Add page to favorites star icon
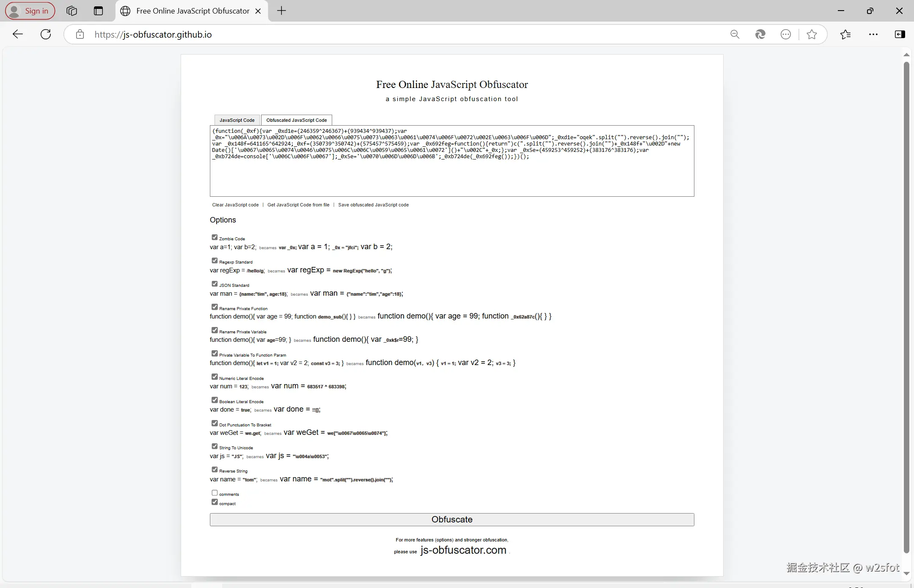The height and width of the screenshot is (588, 914). point(812,34)
